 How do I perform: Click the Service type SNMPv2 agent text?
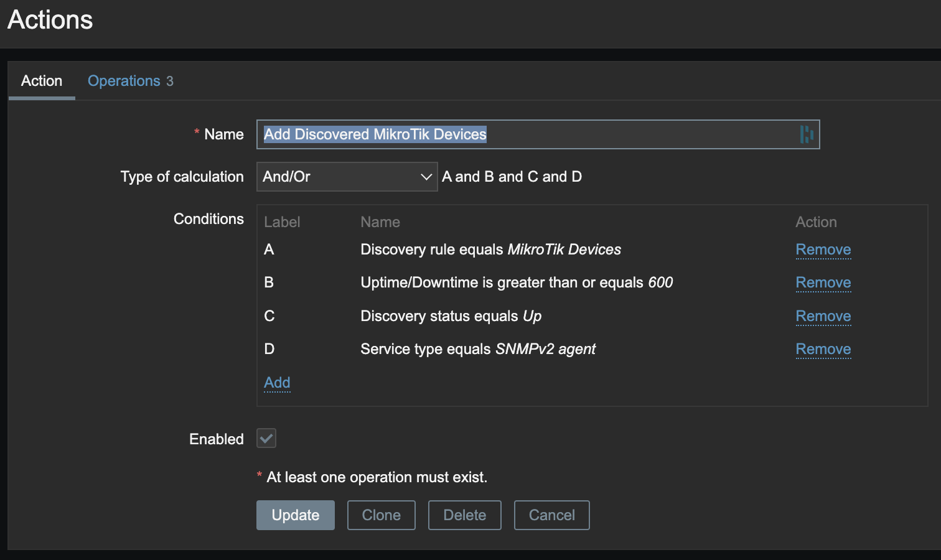click(477, 349)
